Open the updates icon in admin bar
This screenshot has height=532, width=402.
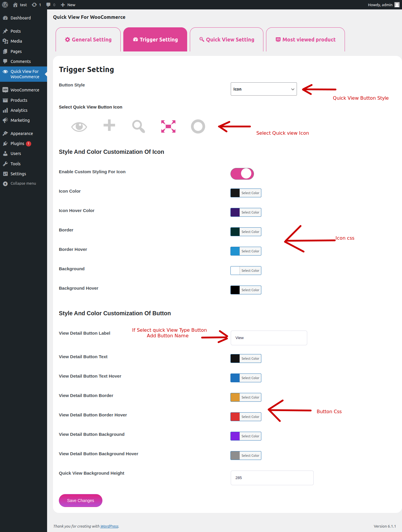pos(36,5)
